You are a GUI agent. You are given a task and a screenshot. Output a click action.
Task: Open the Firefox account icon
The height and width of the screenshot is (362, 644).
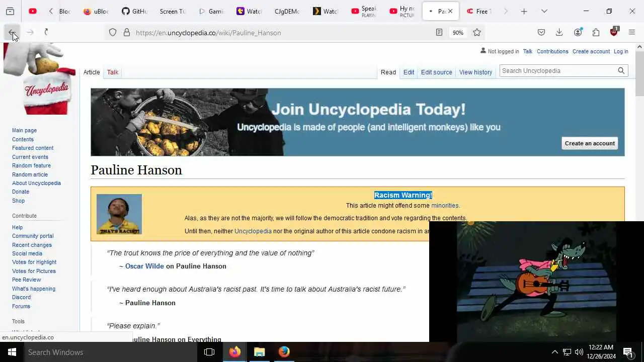click(578, 33)
